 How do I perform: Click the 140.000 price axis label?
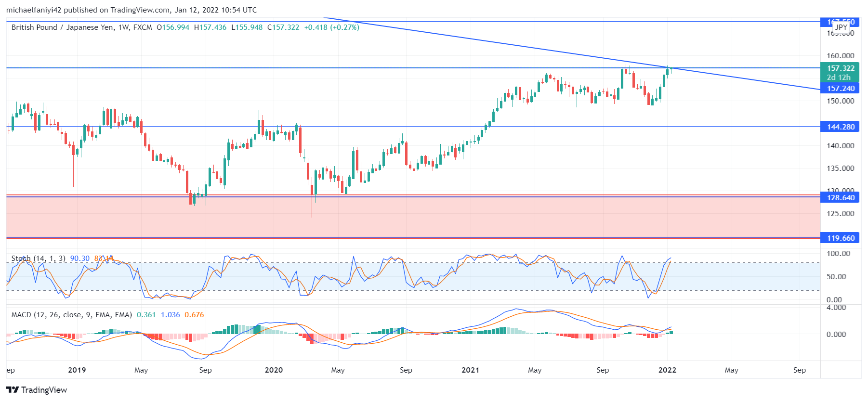[841, 146]
